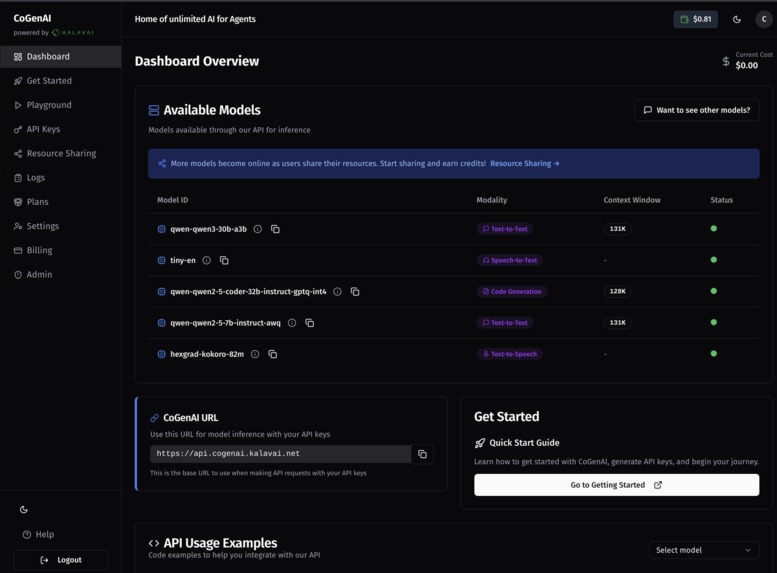Toggle dark mode moon icon in top bar
This screenshot has width=777, height=573.
click(737, 19)
